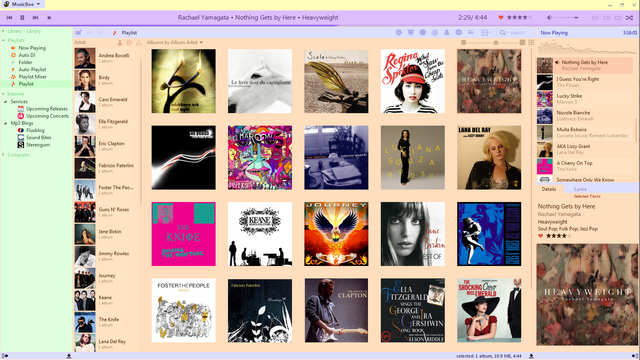This screenshot has width=640, height=360.
Task: Click the disc toolbar icon
Action: click(435, 32)
